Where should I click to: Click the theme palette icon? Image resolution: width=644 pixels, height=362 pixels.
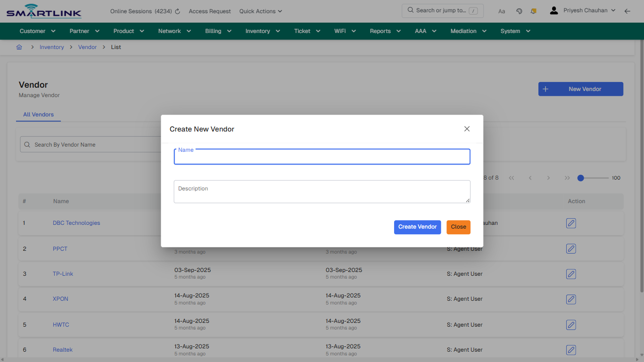click(519, 11)
